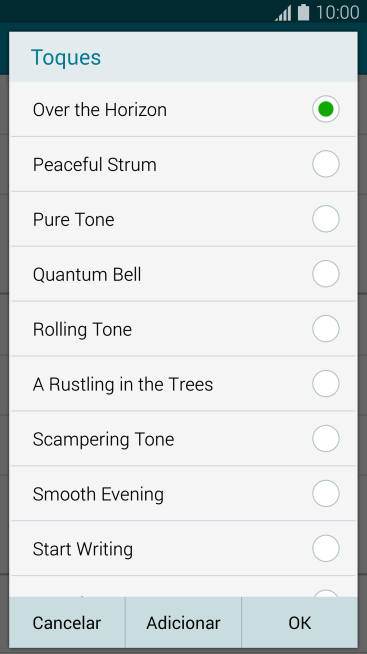This screenshot has width=367, height=654.
Task: Pick the Smooth Evening radio button
Action: [326, 494]
